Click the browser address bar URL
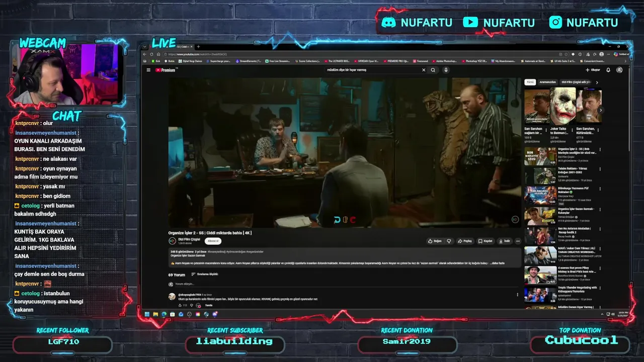The height and width of the screenshot is (362, 644). [198, 54]
